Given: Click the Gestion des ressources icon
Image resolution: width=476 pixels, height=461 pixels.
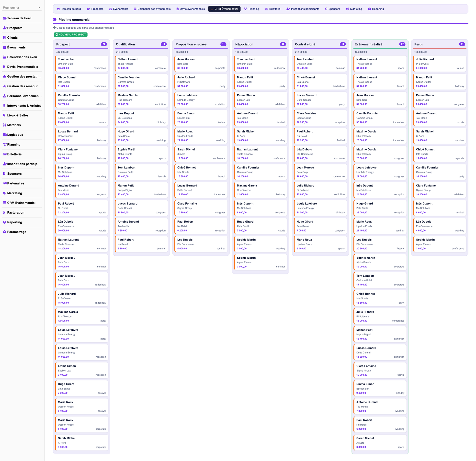Looking at the screenshot, I should (4, 86).
